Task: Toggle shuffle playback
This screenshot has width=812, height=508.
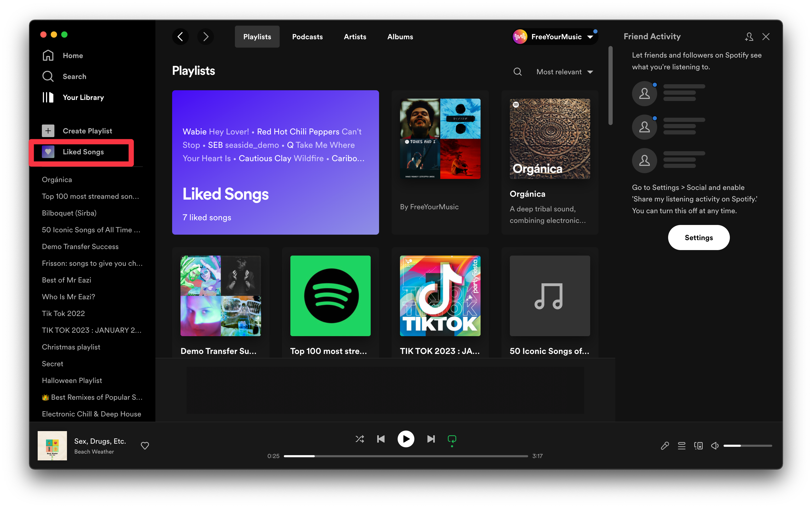Action: point(360,439)
